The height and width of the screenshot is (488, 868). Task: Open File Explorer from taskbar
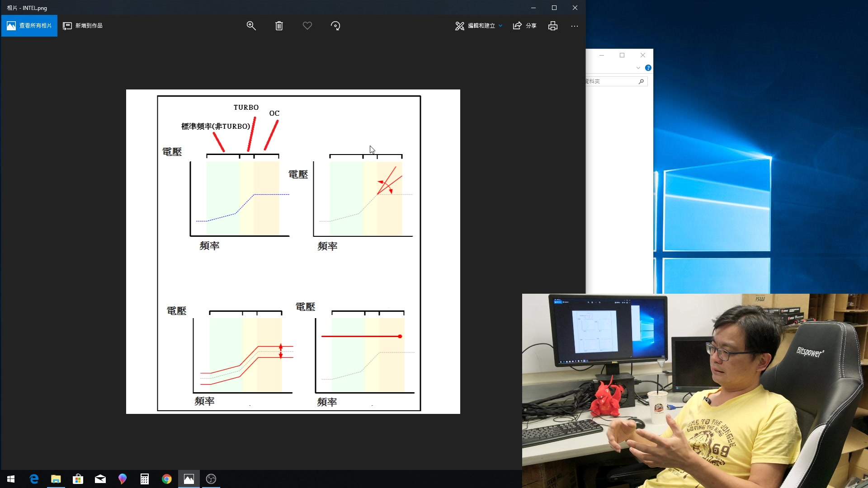(x=56, y=479)
